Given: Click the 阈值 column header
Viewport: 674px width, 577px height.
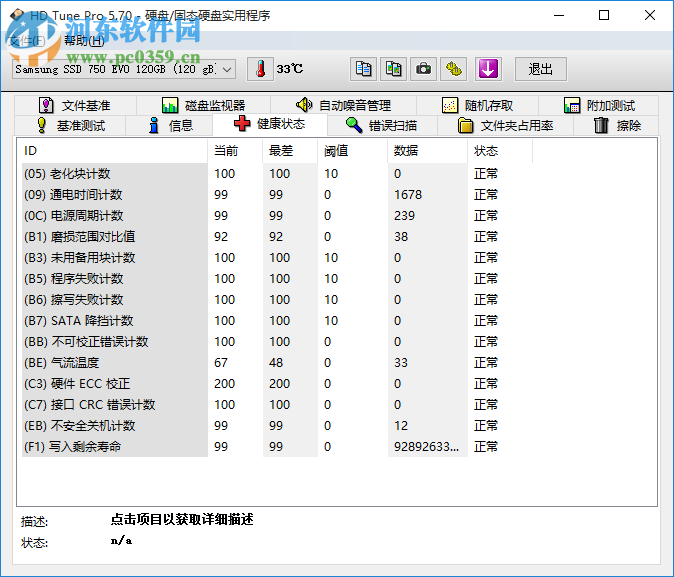Looking at the screenshot, I should [x=352, y=151].
